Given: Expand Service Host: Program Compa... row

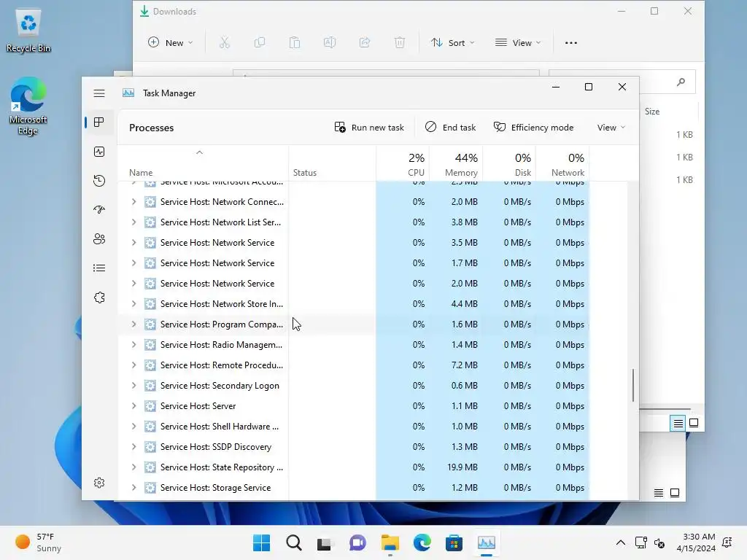Looking at the screenshot, I should click(x=134, y=324).
